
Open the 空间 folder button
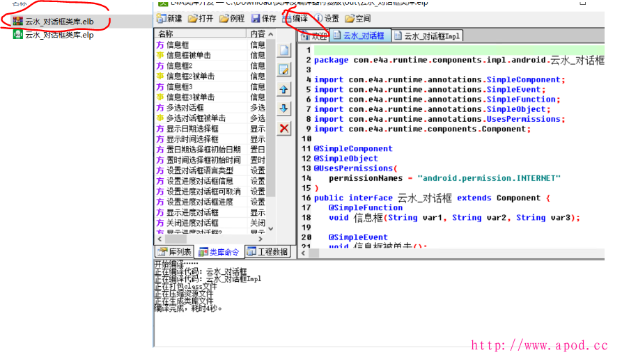(358, 18)
